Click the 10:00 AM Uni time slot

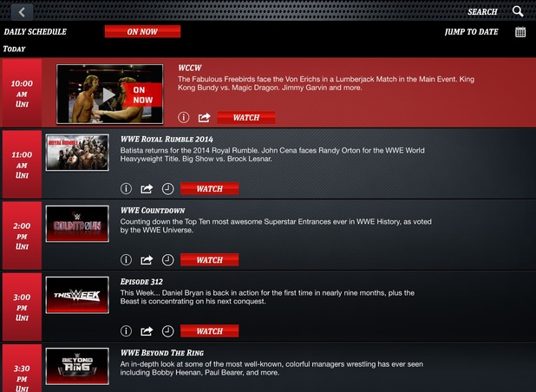(x=22, y=94)
